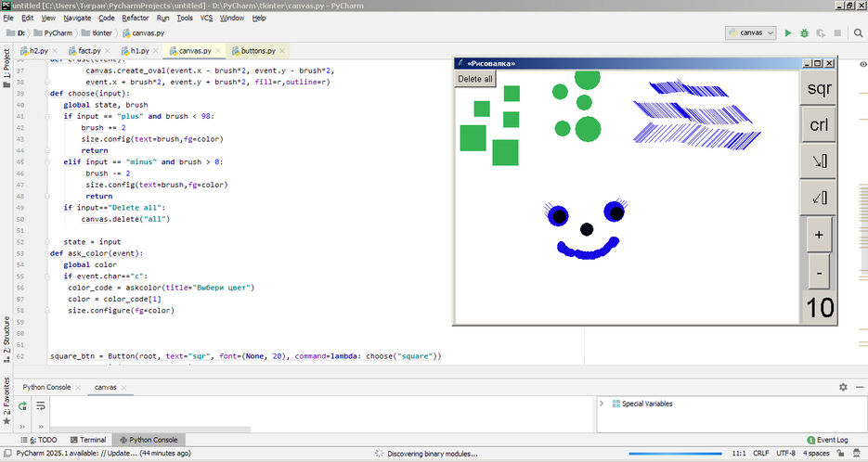Viewport: 868px width, 462px height.
Task: Click the eye inspection icon above editor
Action: [863, 64]
